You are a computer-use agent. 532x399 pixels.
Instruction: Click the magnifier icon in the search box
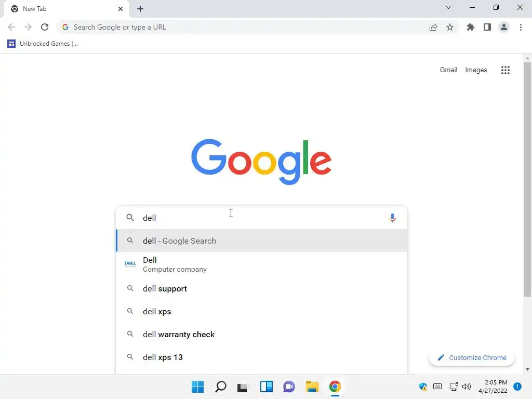pyautogui.click(x=130, y=218)
